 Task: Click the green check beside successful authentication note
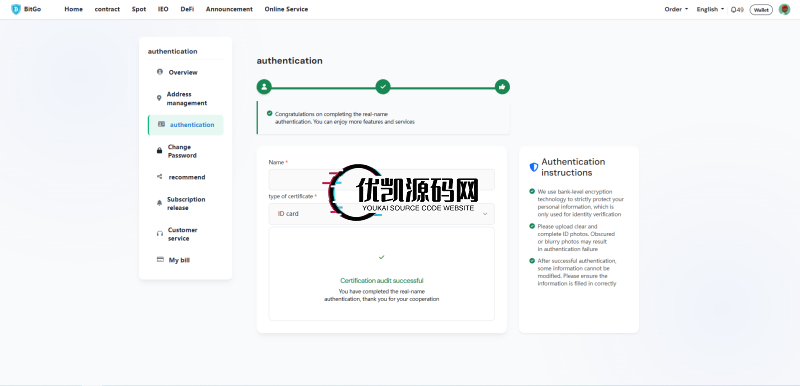coord(532,261)
